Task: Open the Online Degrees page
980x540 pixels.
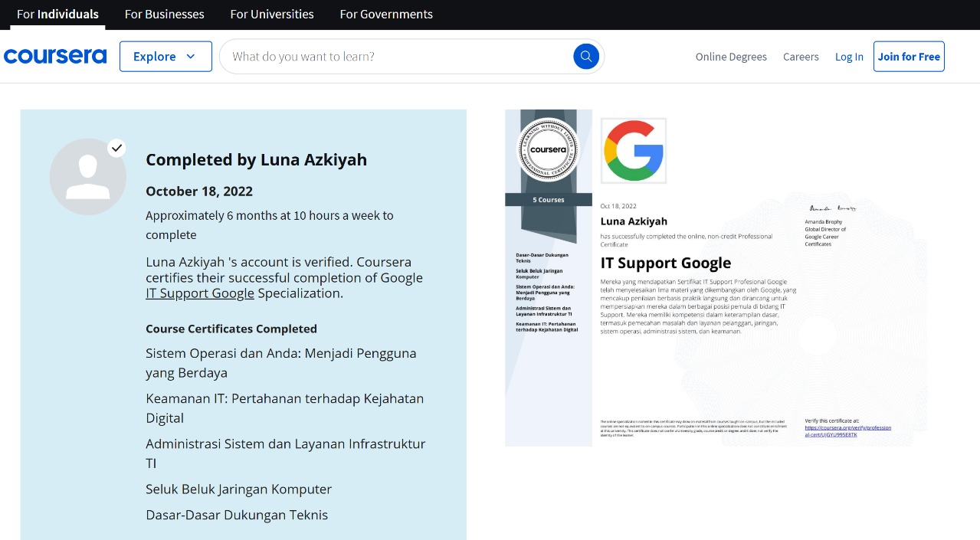Action: pos(731,57)
